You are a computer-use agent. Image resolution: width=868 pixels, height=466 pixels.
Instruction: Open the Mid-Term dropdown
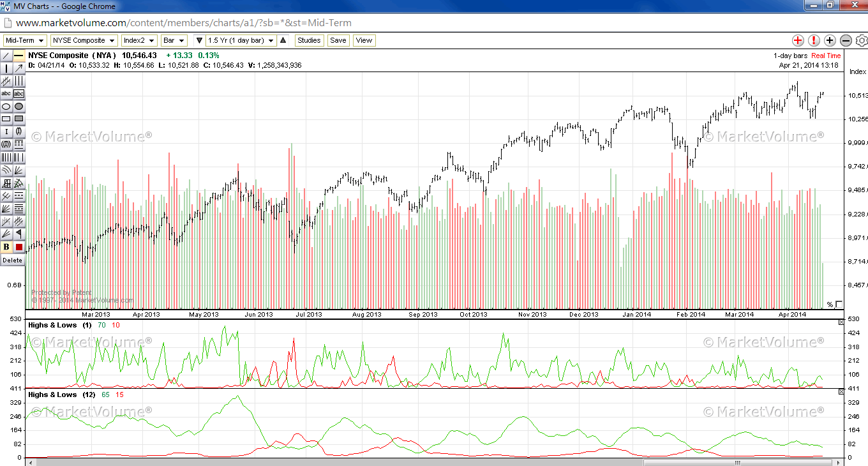coord(24,40)
